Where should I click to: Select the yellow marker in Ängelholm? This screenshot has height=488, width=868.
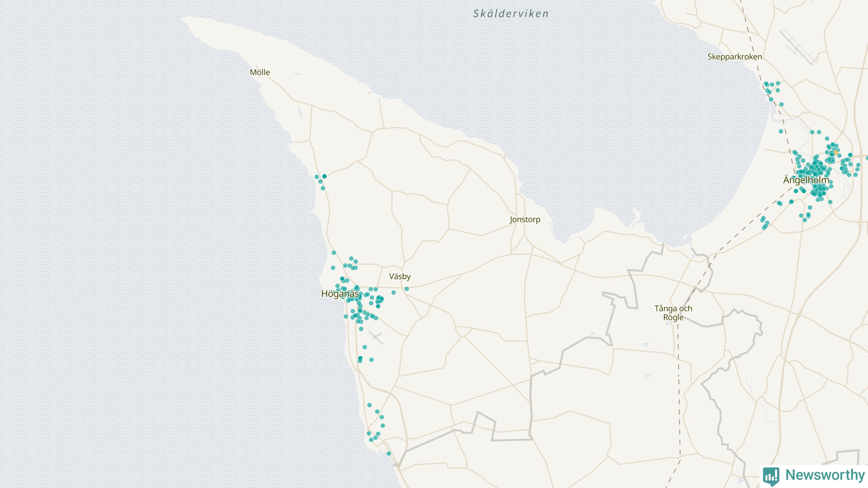pyautogui.click(x=836, y=153)
